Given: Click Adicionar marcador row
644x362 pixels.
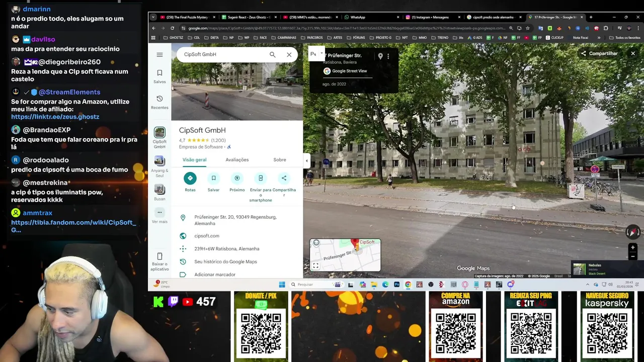Looking at the screenshot, I should click(x=237, y=275).
